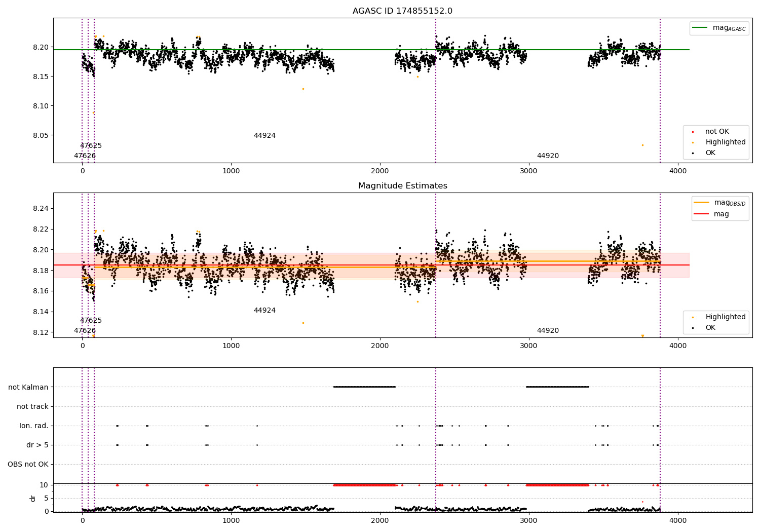Screen dimensions: 760x532
Task: Click label 44924 in the Magnitude Estimates plot
Action: click(x=264, y=311)
